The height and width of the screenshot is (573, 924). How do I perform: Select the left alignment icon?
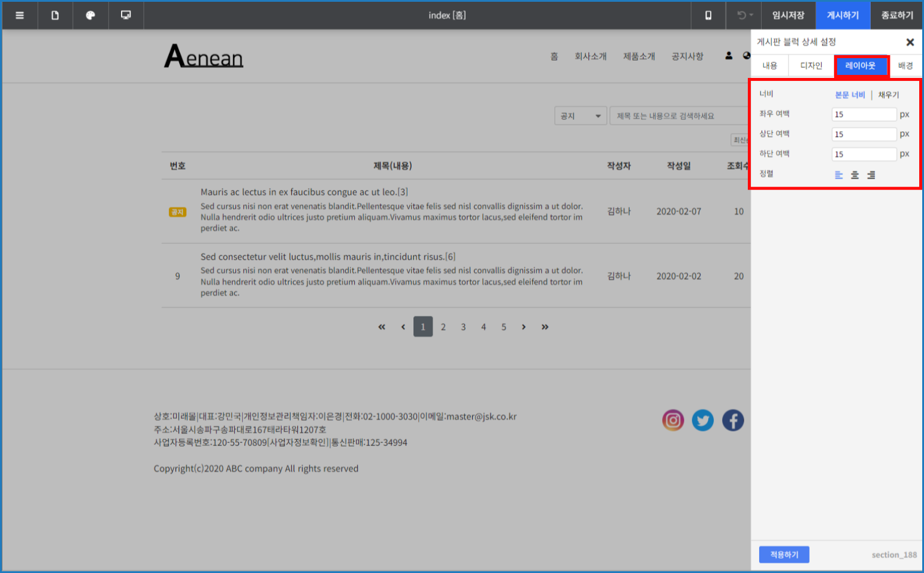click(x=839, y=175)
